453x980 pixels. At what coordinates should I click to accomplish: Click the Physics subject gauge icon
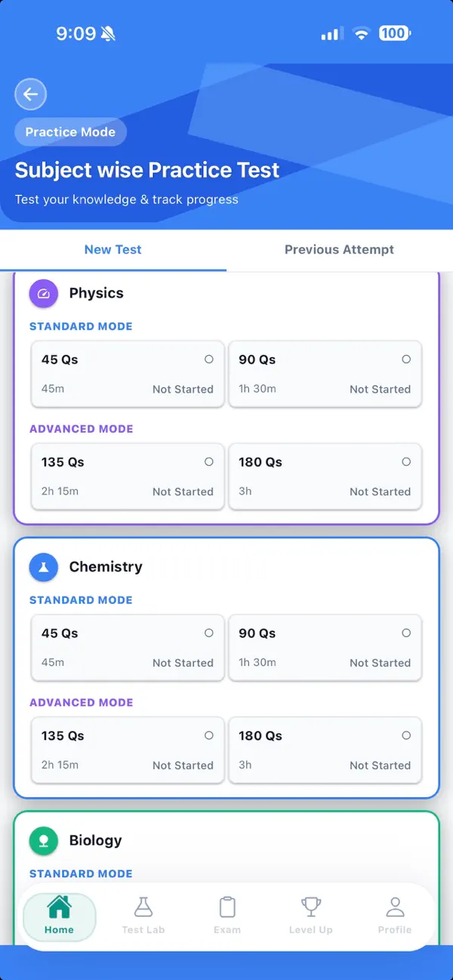click(43, 293)
